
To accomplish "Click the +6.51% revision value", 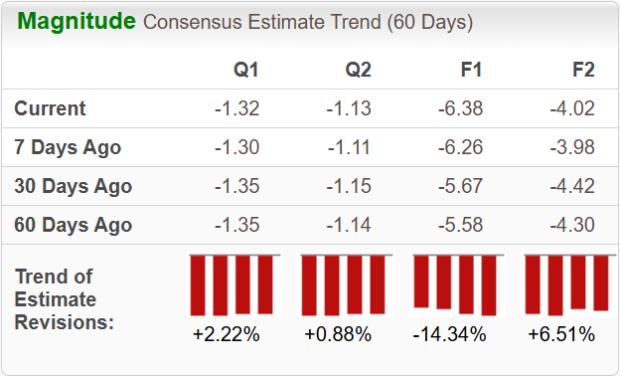I will (561, 334).
